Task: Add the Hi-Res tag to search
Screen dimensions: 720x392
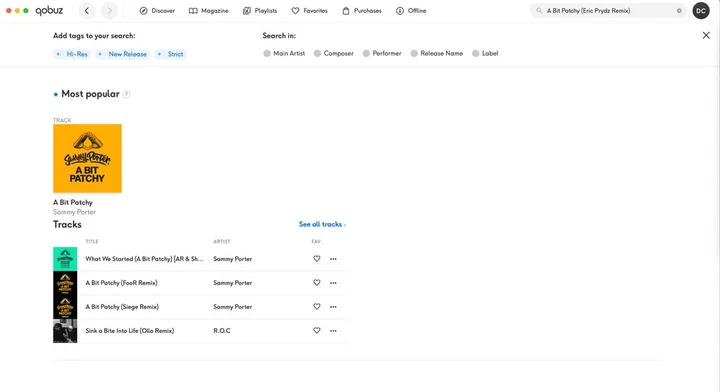Action: tap(72, 54)
